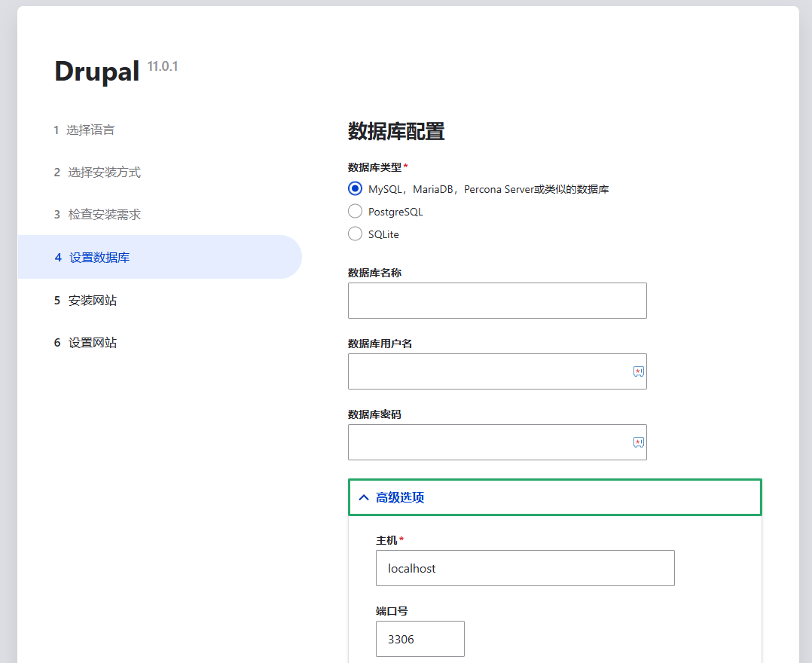Click the 主机 field showing localhost
Image resolution: width=812 pixels, height=663 pixels.
(525, 568)
